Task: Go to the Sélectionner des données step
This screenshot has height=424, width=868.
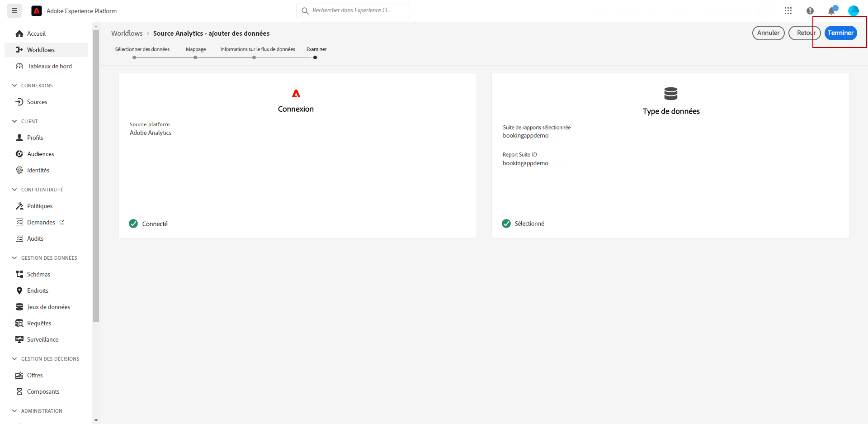Action: tap(142, 49)
